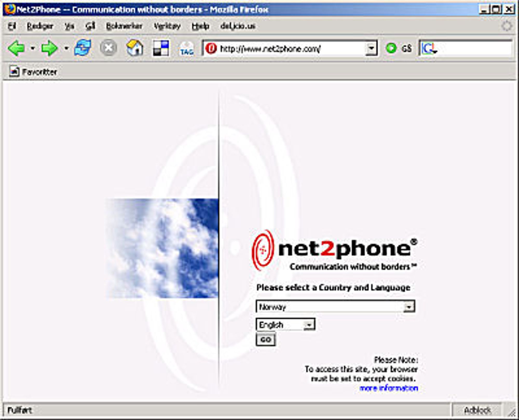Click the red spiral net2phone emblem
519x420 pixels.
click(x=263, y=250)
